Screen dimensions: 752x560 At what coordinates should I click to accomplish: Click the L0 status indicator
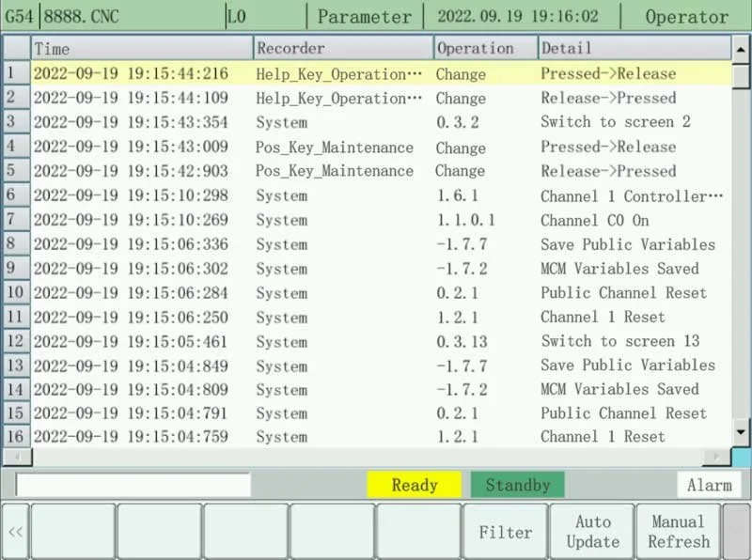237,16
